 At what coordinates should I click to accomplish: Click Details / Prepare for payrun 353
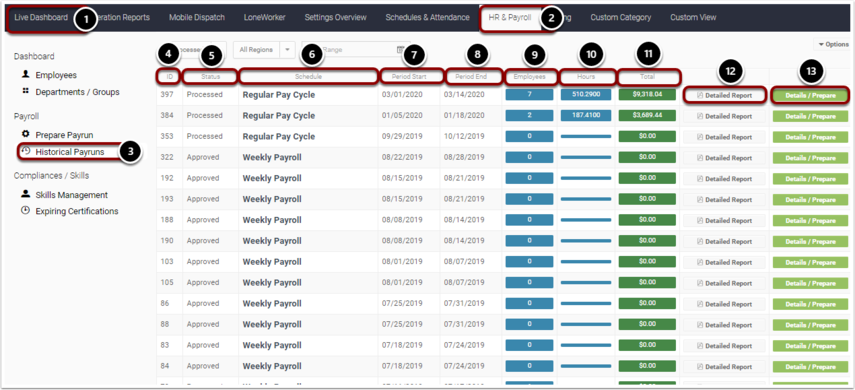(810, 137)
